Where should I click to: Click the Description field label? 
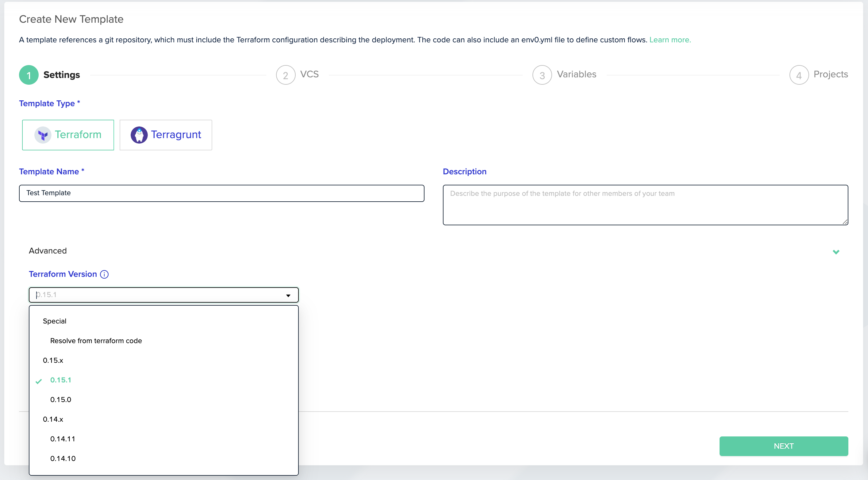[465, 172]
